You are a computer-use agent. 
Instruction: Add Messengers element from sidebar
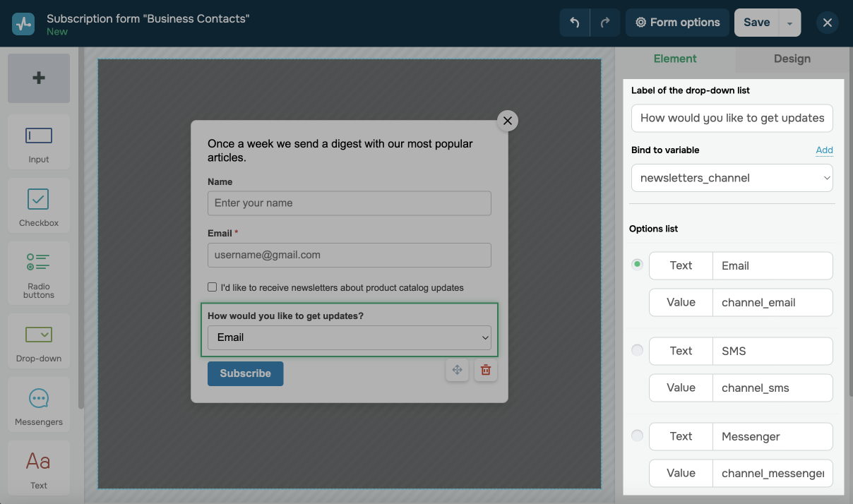39,404
